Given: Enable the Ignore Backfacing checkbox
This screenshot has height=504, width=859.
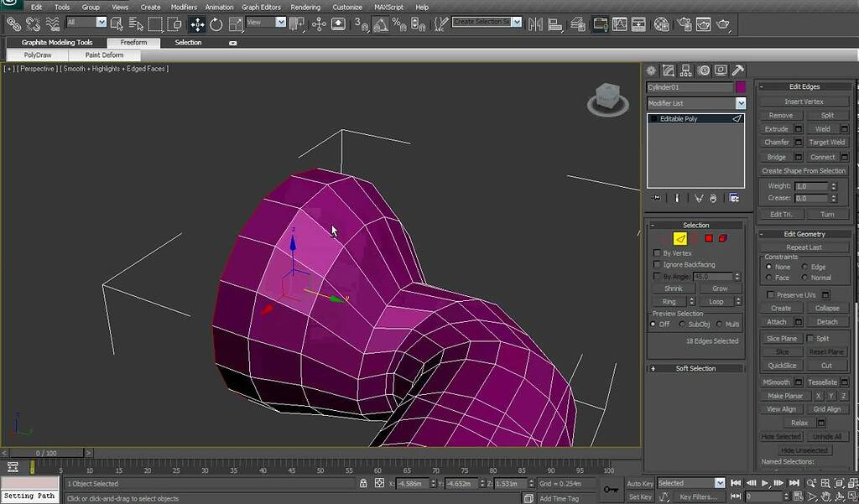Looking at the screenshot, I should tap(657, 264).
